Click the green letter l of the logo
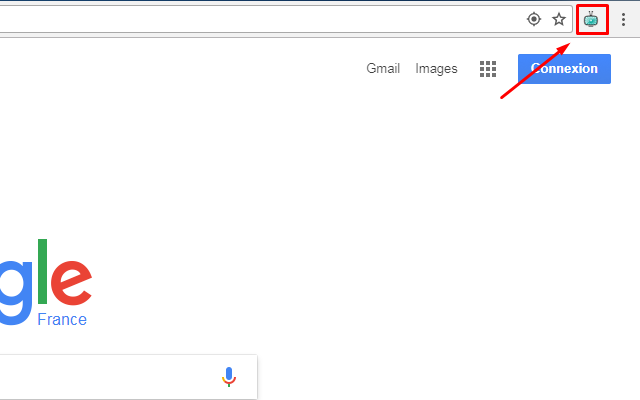This screenshot has height=400, width=640. pos(42,271)
